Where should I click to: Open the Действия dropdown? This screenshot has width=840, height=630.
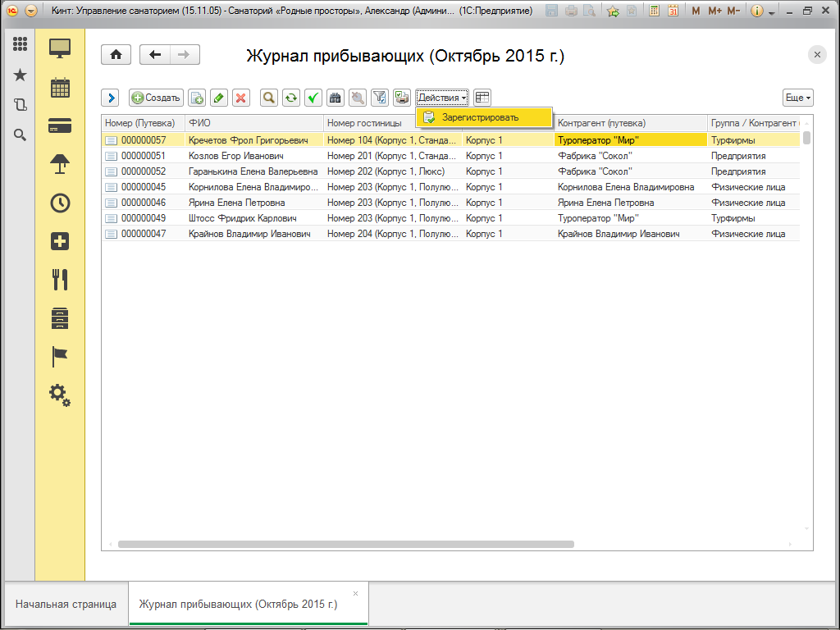pos(441,98)
